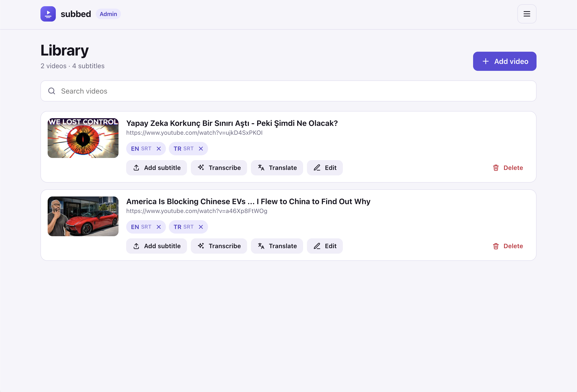This screenshot has height=392, width=577.
Task: Open the red car video thumbnail
Action: tap(83, 216)
